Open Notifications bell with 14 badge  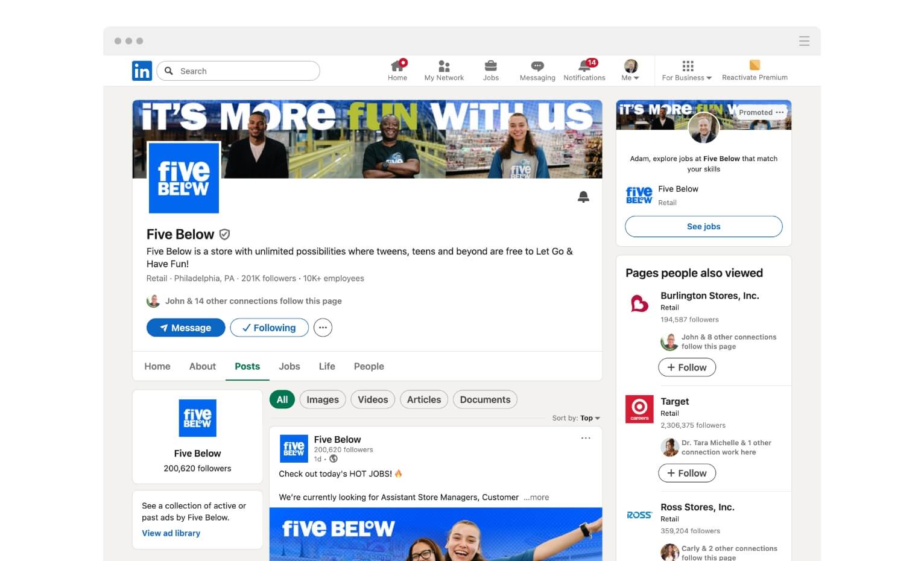pyautogui.click(x=584, y=66)
